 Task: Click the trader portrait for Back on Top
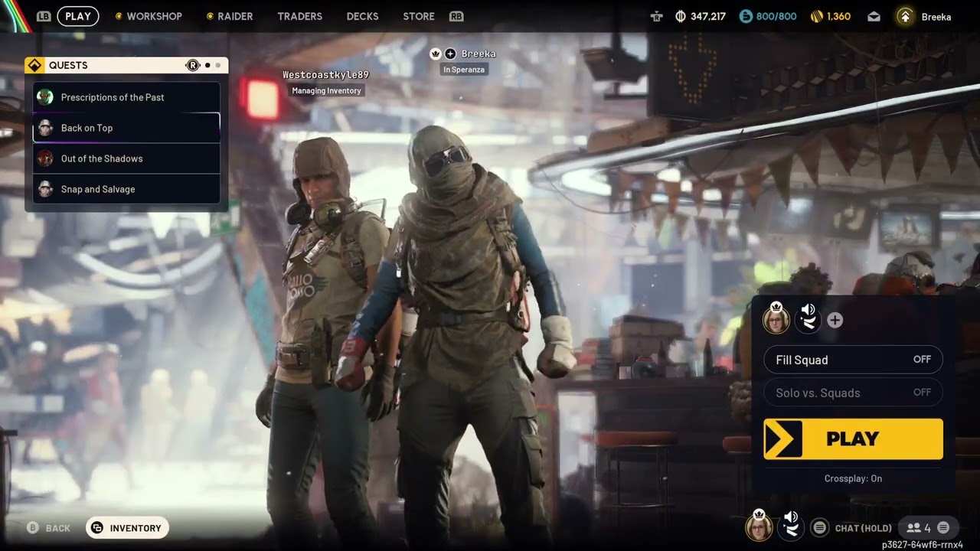pos(45,128)
